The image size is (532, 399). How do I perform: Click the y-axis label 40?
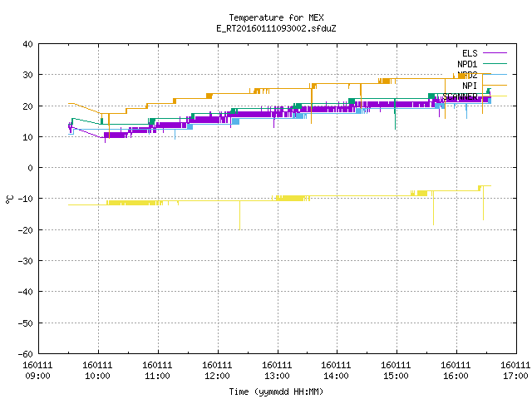(27, 44)
